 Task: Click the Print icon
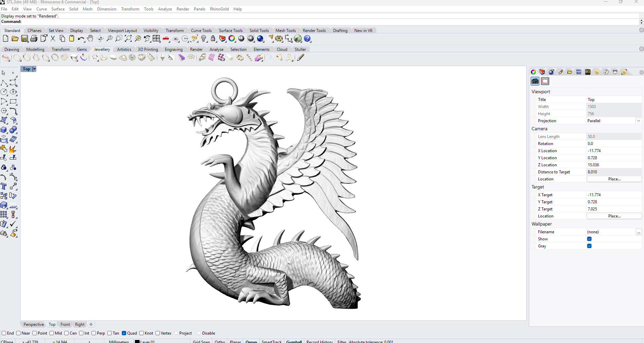point(34,39)
